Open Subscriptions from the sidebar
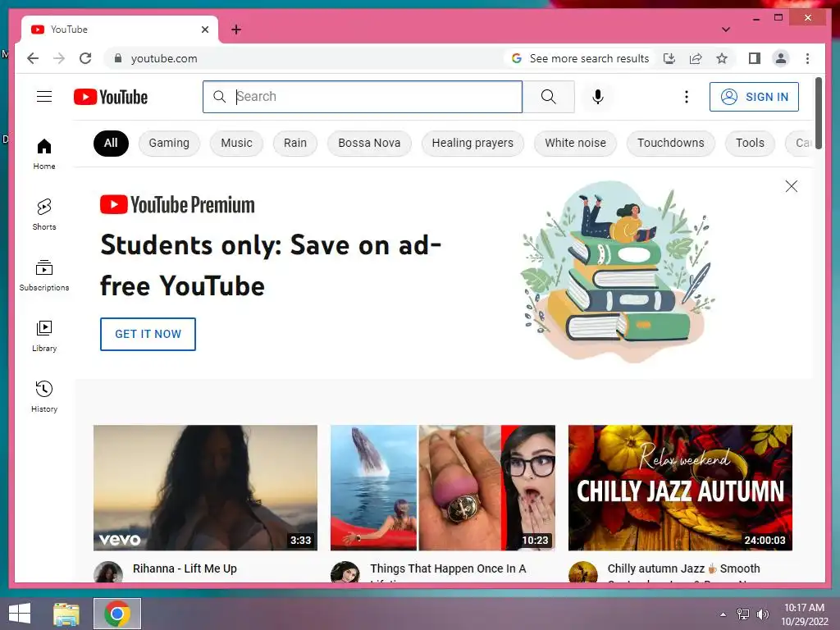The image size is (840, 630). [x=44, y=276]
